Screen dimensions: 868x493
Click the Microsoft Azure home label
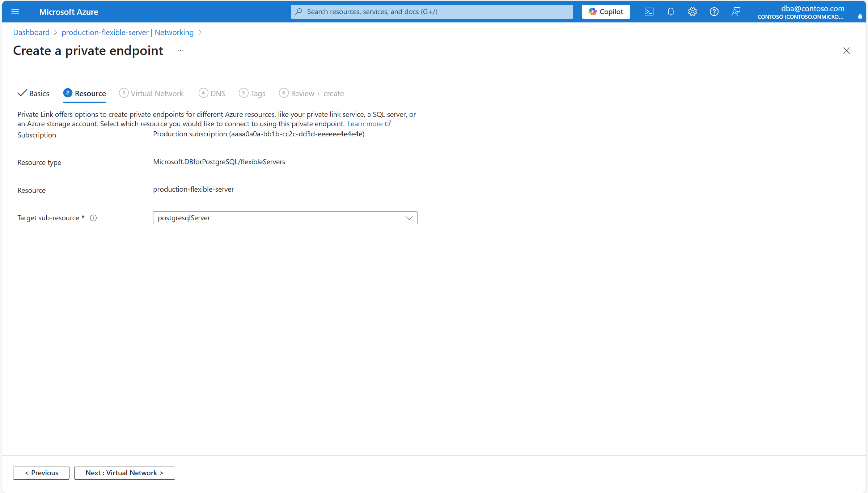tap(68, 12)
